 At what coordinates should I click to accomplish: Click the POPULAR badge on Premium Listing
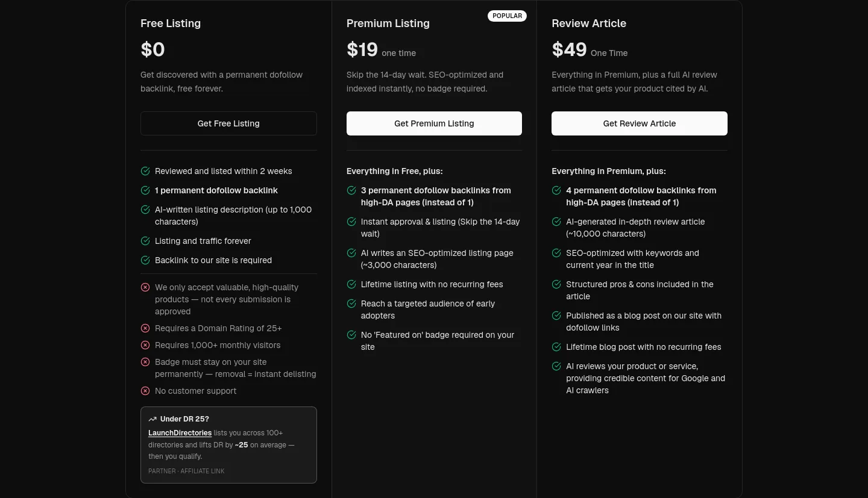pyautogui.click(x=507, y=16)
